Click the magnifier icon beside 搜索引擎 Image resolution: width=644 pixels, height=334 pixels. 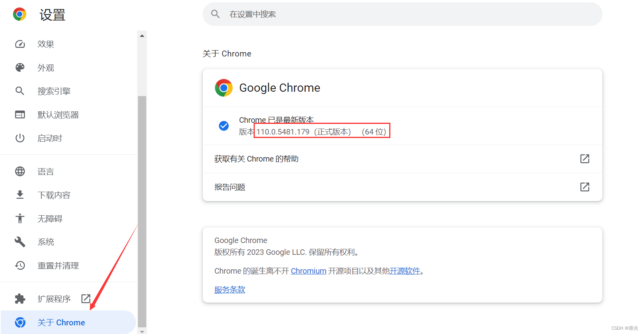point(20,91)
